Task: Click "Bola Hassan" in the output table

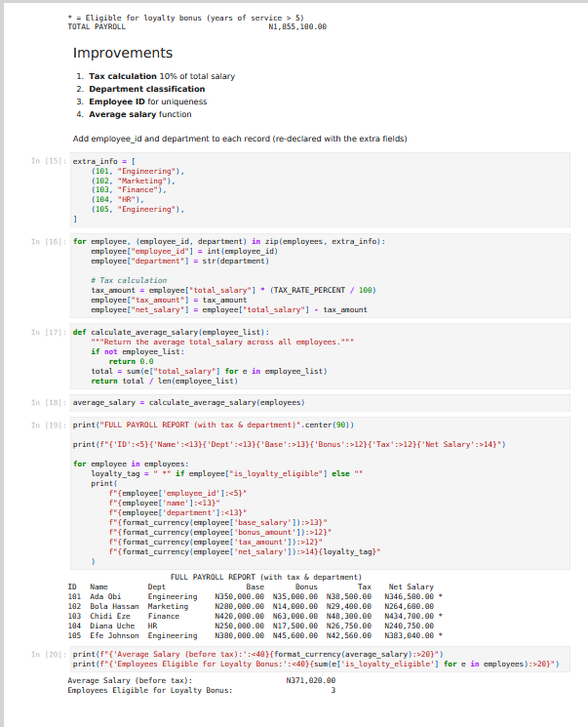Action: (x=114, y=606)
